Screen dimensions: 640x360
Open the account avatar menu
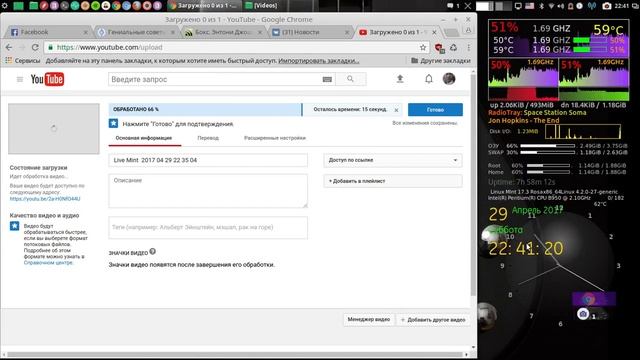point(449,79)
